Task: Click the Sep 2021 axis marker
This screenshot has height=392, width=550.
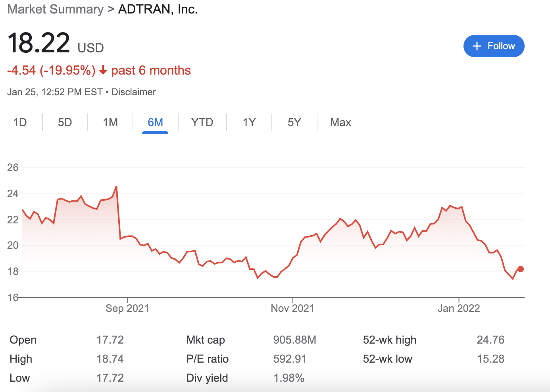Action: 127,308
